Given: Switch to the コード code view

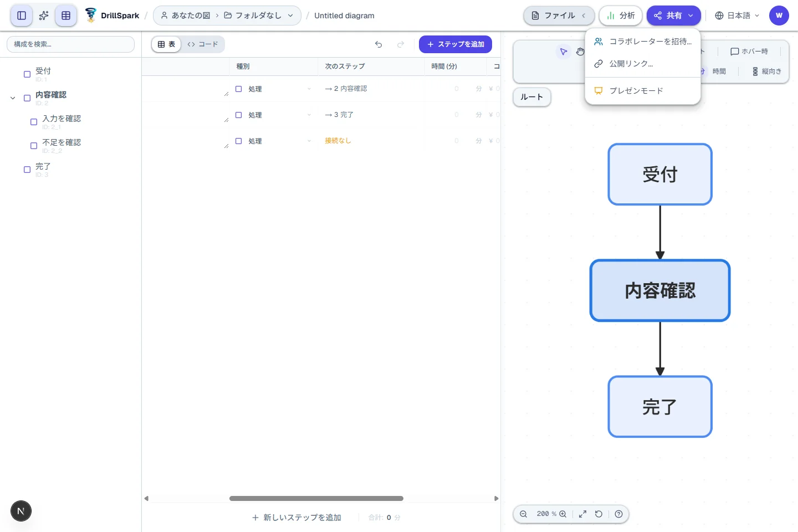Looking at the screenshot, I should tap(203, 44).
